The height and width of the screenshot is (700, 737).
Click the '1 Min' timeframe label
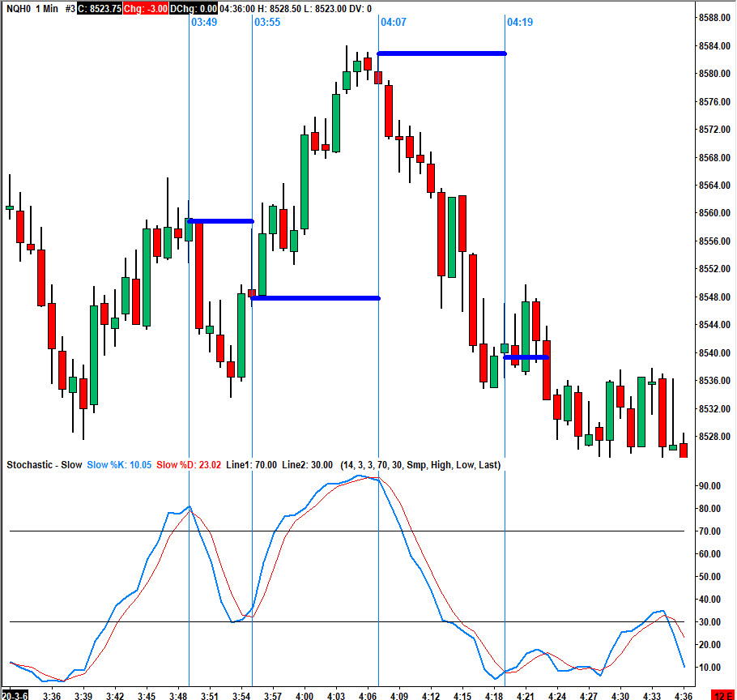(46, 8)
